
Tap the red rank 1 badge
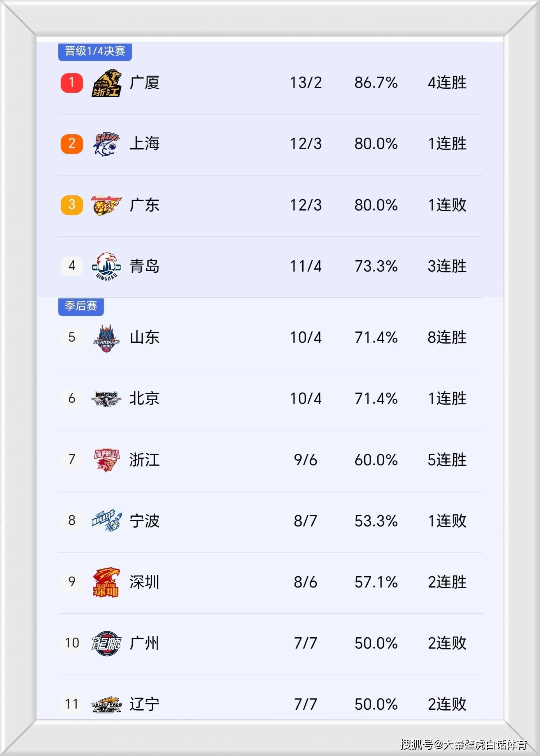coord(72,83)
